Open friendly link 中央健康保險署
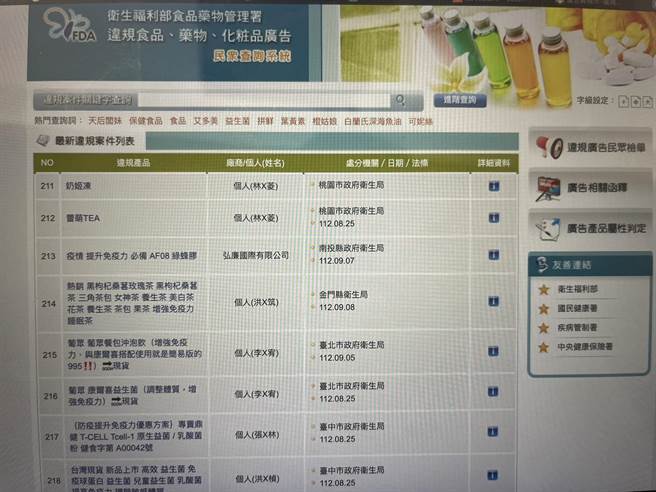The height and width of the screenshot is (492, 656). coord(585,346)
